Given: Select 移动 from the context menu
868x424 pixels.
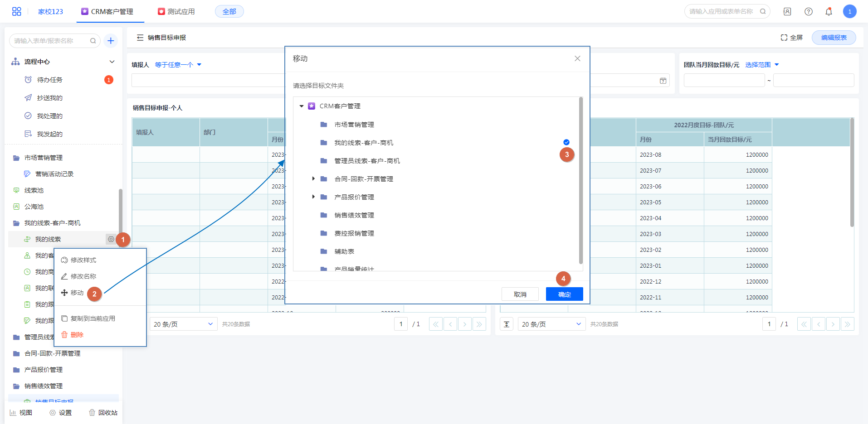Looking at the screenshot, I should 77,293.
